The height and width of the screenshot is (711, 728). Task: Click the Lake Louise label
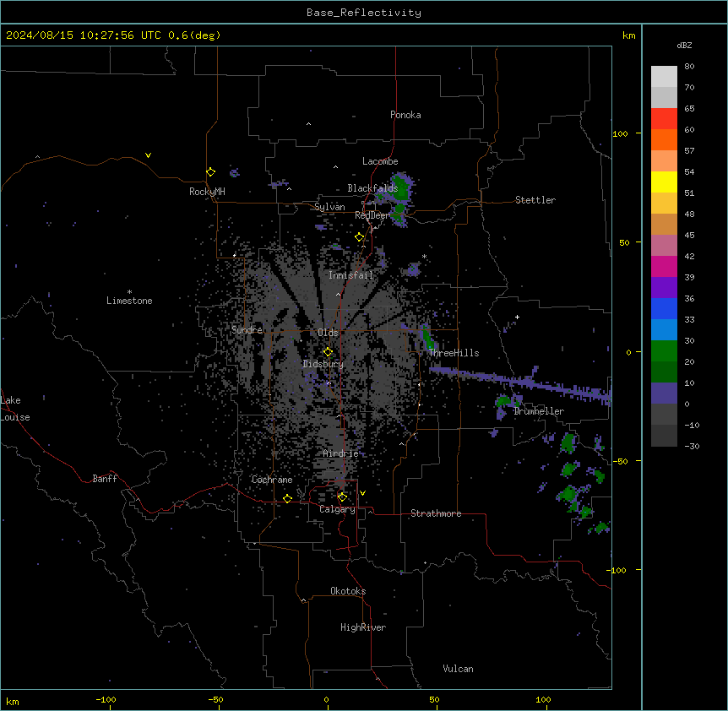15,409
